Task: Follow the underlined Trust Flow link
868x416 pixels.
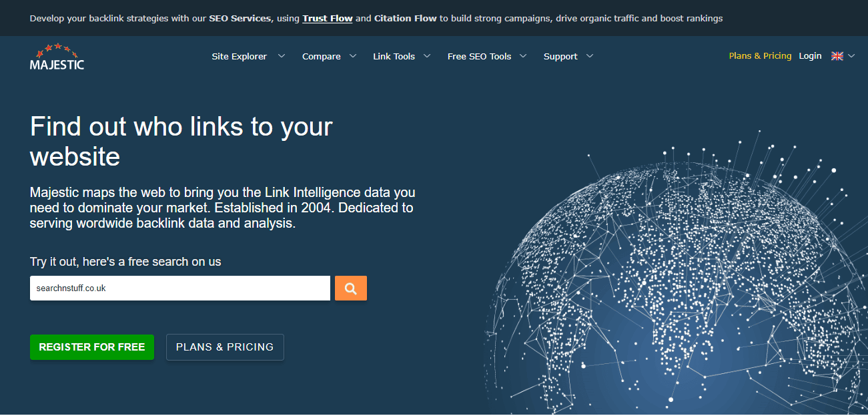Action: point(327,18)
